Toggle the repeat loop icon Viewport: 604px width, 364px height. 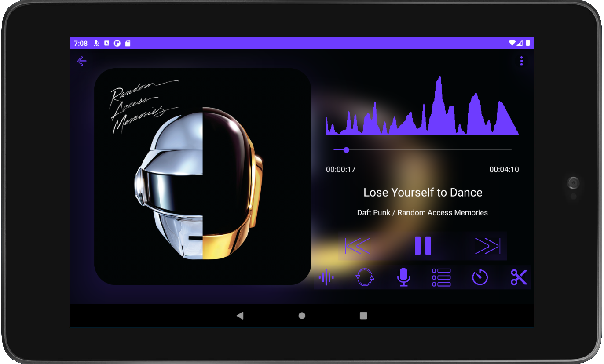(x=365, y=277)
